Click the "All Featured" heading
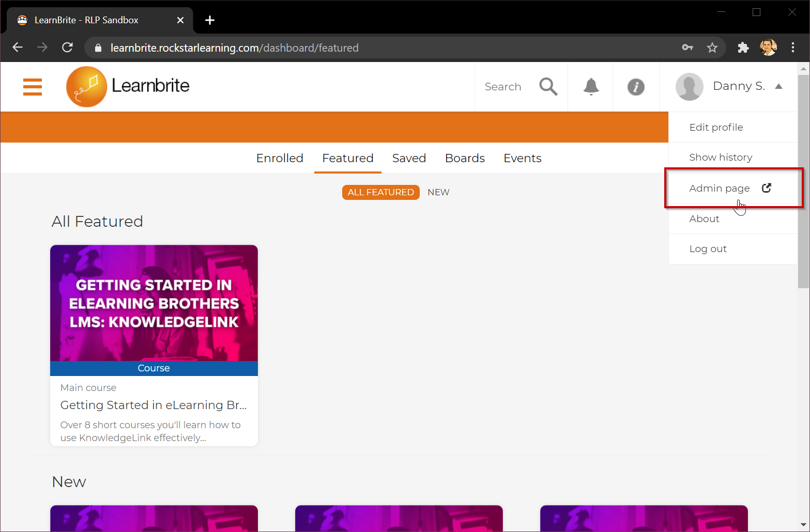Screen dimensions: 810x532 tap(97, 222)
